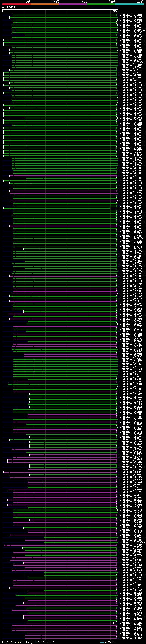The image size is (146, 644).
Task: Open the UniRef100_B4DXT2 hit
Action: point(131,246)
